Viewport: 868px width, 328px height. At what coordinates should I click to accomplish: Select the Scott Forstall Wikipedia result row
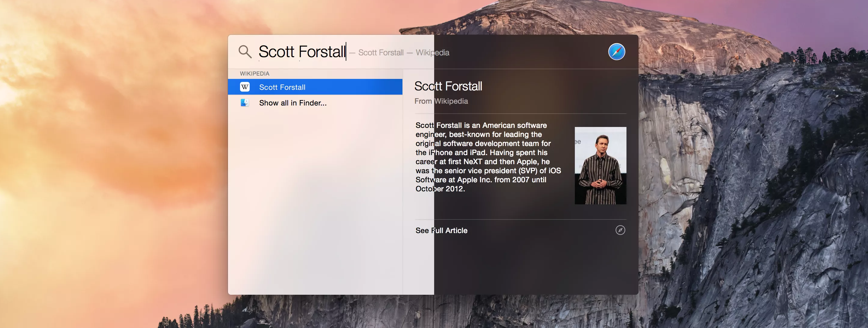tap(315, 87)
